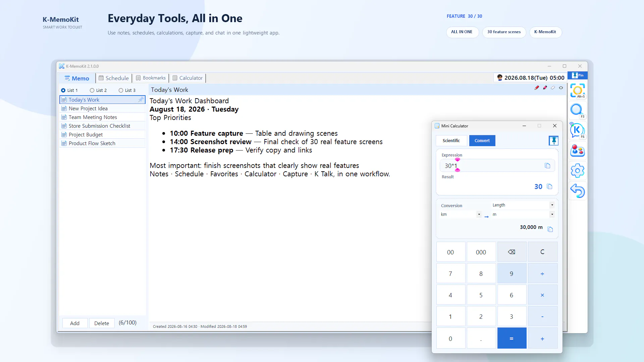Screen dimensions: 644x362
Task: Open settings gear in the right sidebar
Action: coord(578,171)
